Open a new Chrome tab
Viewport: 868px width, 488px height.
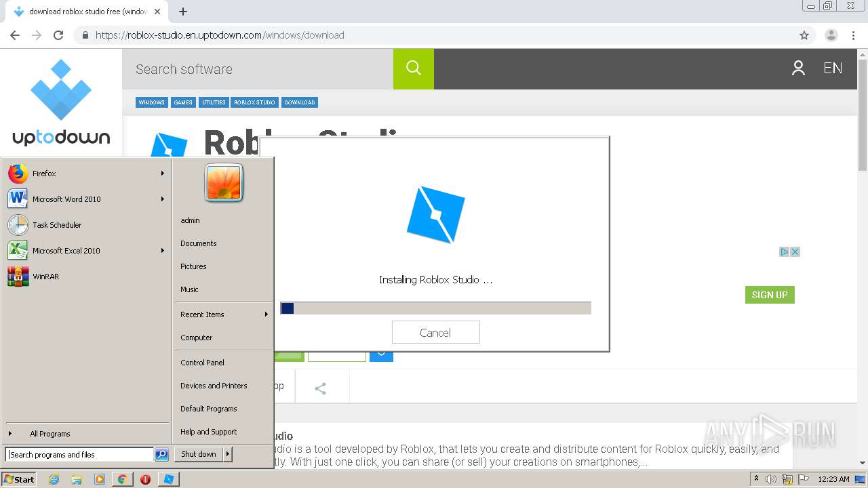[x=183, y=12]
